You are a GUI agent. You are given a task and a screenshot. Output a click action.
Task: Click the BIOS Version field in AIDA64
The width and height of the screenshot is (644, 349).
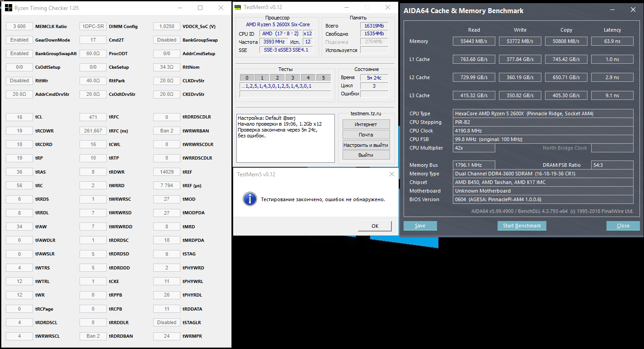click(544, 199)
